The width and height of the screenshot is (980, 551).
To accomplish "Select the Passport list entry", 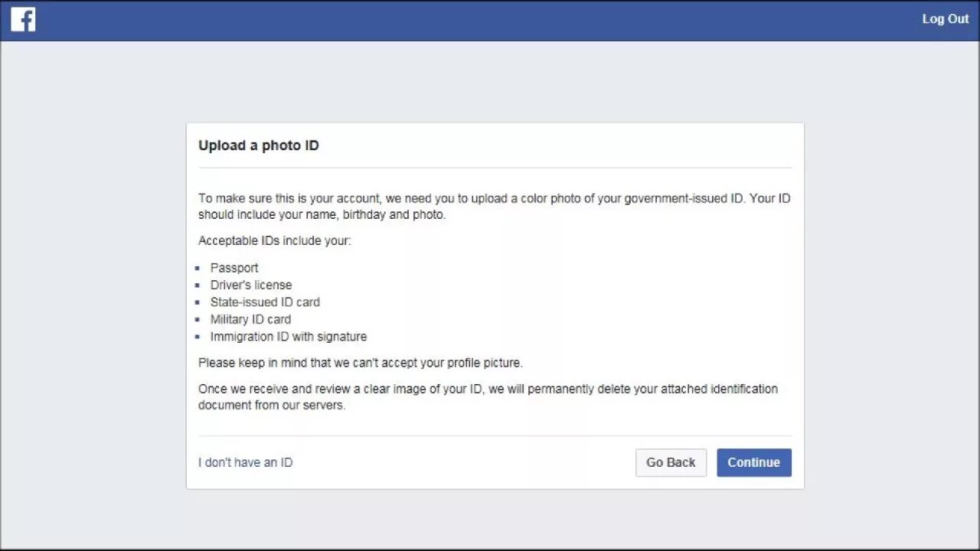I will (234, 268).
